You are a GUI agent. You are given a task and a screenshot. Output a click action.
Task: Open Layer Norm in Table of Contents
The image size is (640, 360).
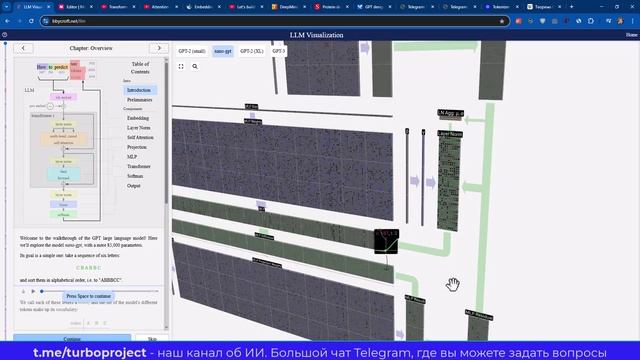(x=138, y=128)
